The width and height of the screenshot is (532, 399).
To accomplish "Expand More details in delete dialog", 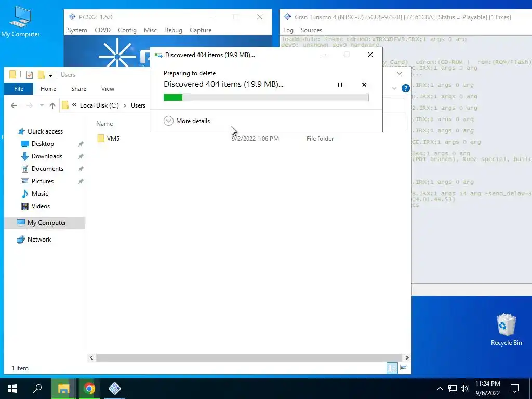I will (187, 121).
